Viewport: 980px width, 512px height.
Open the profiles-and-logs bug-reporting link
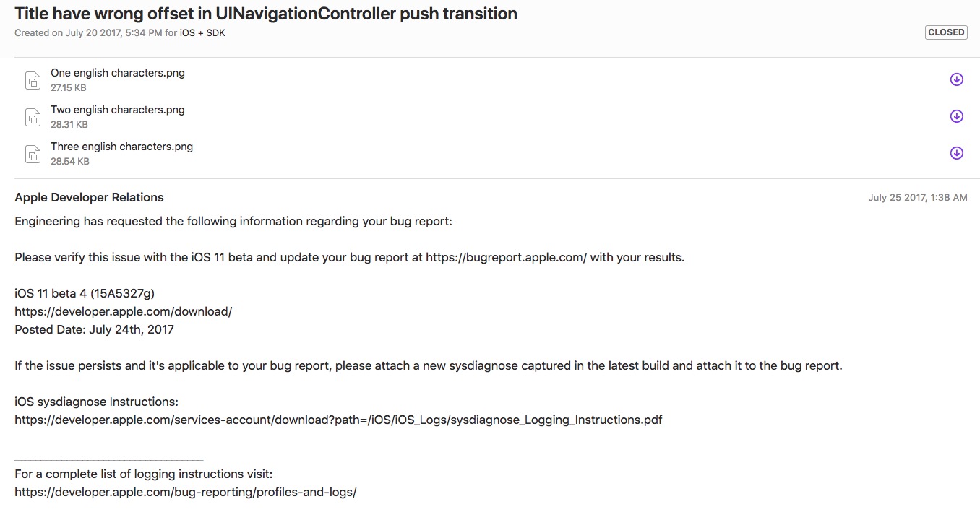[x=186, y=492]
